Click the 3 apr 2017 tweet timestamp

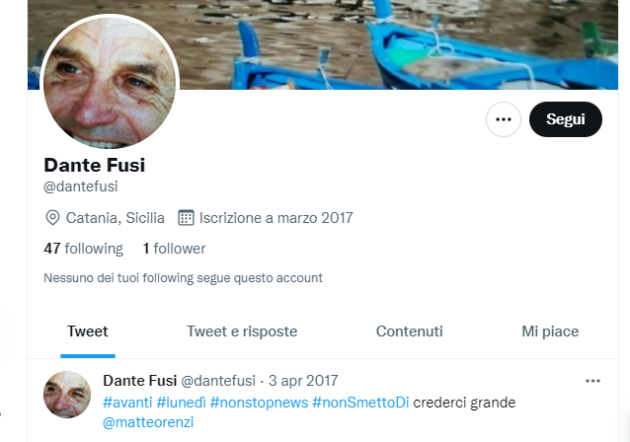[x=303, y=381]
